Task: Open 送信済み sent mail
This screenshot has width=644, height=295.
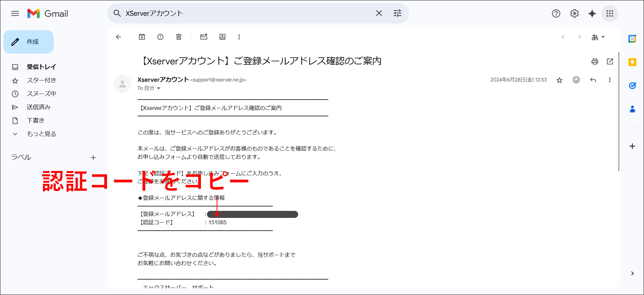Action: coord(39,107)
